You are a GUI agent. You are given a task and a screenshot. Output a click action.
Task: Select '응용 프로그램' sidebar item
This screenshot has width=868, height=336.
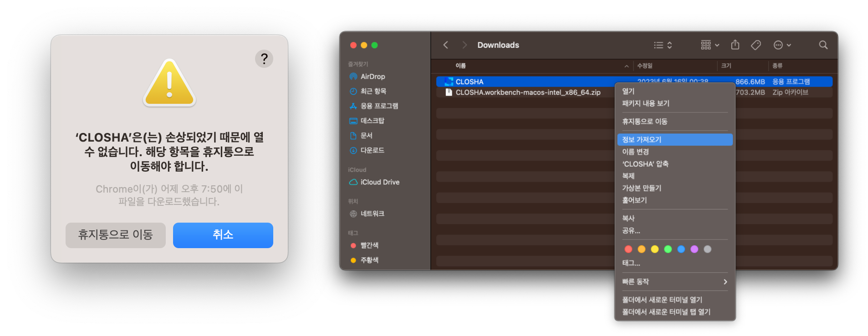coord(373,106)
